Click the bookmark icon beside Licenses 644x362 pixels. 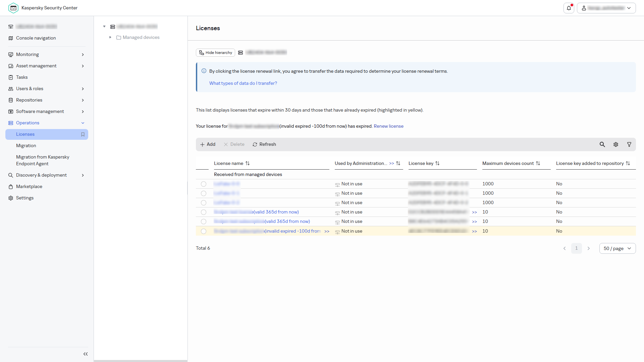coord(83,134)
